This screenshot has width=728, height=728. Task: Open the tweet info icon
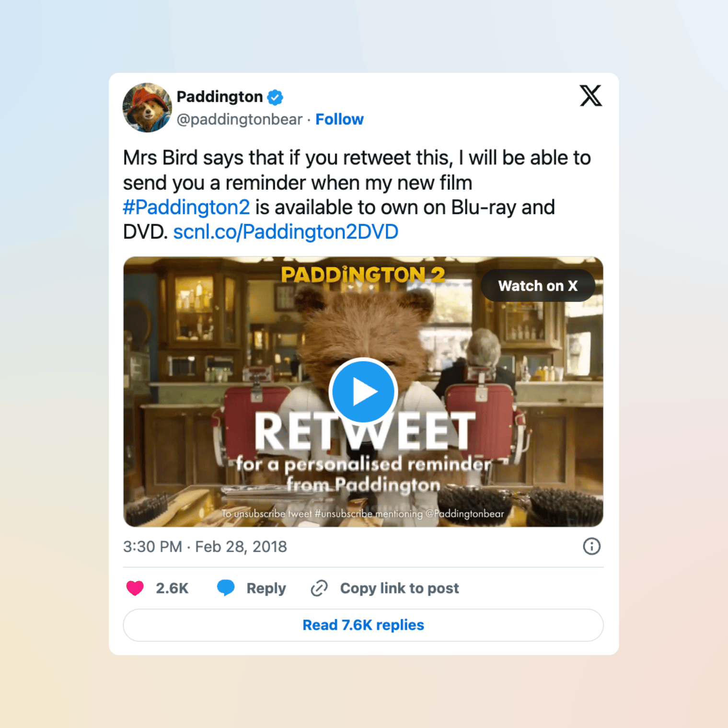click(x=591, y=546)
